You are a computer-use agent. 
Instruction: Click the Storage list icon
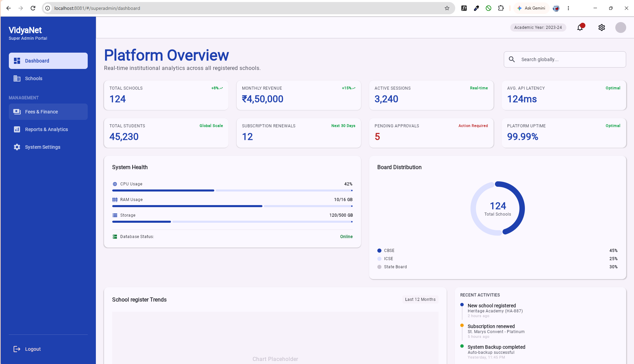115,215
